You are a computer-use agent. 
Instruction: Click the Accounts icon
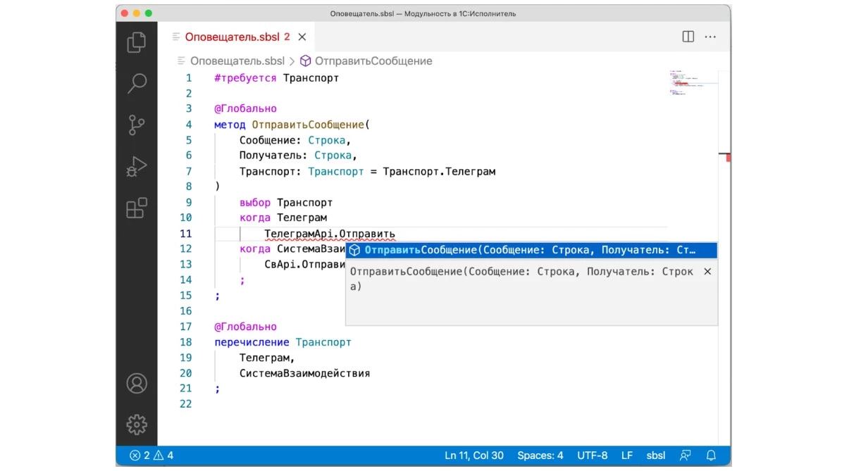137,384
